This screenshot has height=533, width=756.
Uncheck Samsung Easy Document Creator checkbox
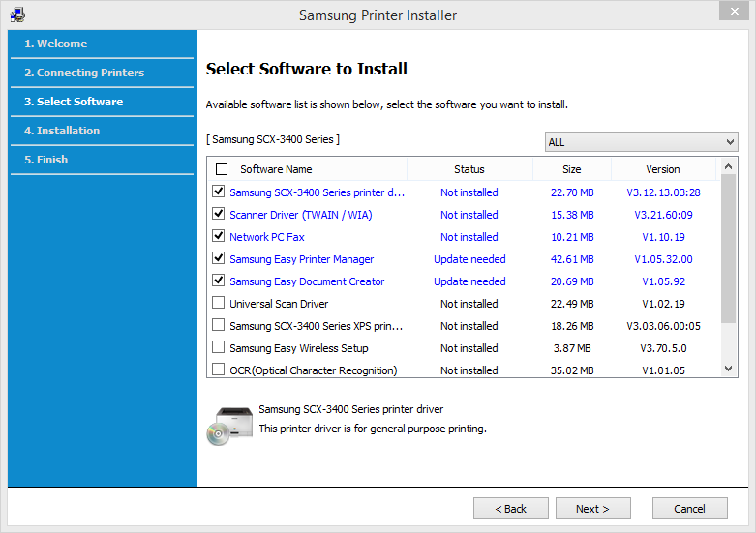(219, 280)
